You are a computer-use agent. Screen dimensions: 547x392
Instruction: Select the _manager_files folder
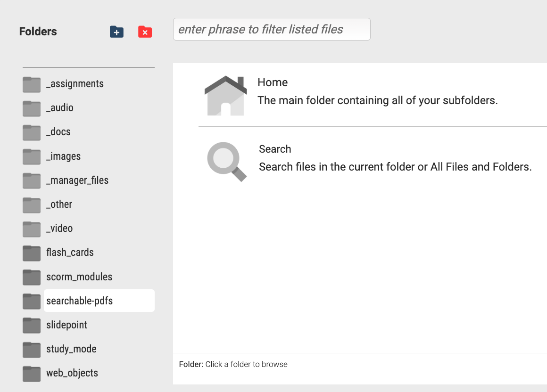click(77, 180)
